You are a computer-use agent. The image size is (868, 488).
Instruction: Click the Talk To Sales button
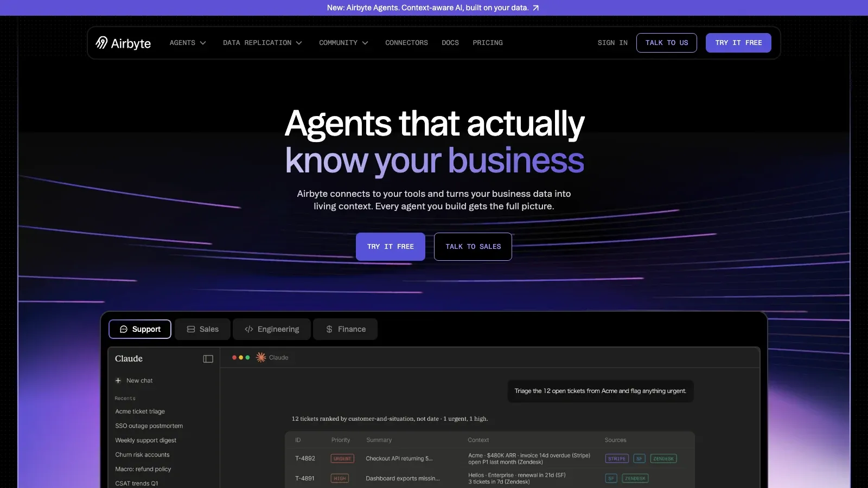click(x=473, y=247)
